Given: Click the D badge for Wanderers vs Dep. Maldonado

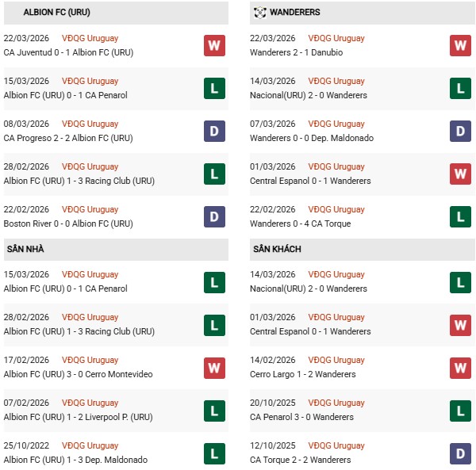Looking at the screenshot, I should tap(460, 131).
